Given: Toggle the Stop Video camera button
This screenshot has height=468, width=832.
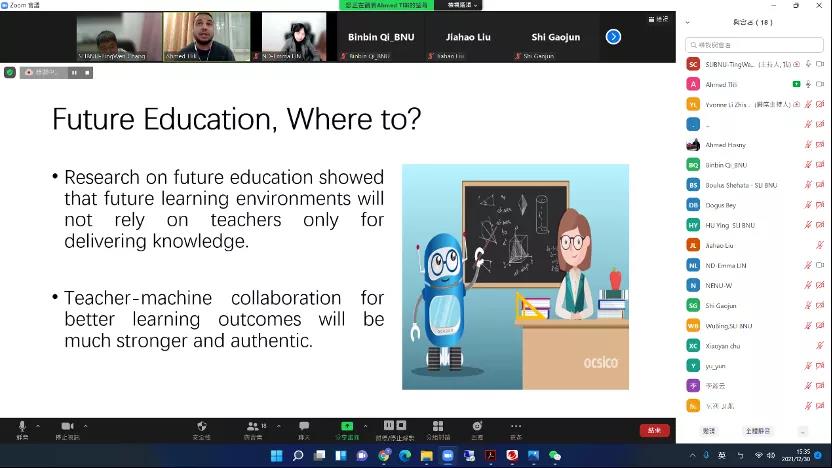Looking at the screenshot, I should (x=67, y=428).
